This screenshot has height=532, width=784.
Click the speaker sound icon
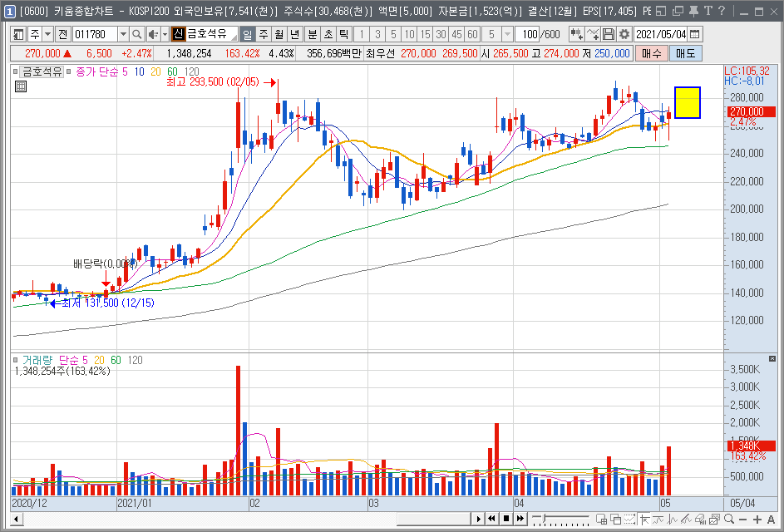(152, 35)
